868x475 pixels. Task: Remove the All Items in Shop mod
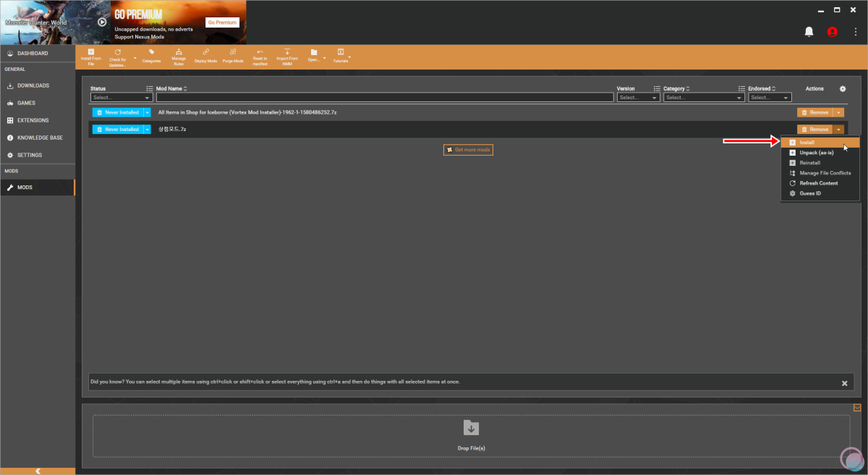tap(814, 112)
